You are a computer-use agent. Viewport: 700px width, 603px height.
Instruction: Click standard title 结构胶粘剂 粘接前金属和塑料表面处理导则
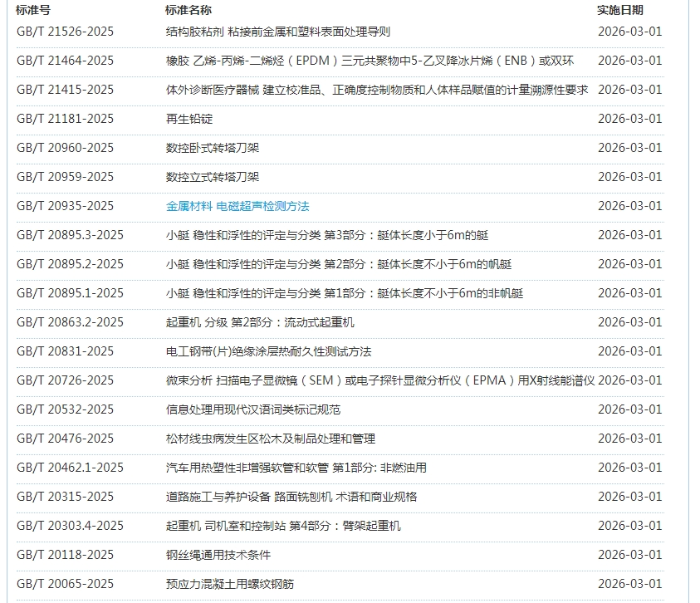277,32
